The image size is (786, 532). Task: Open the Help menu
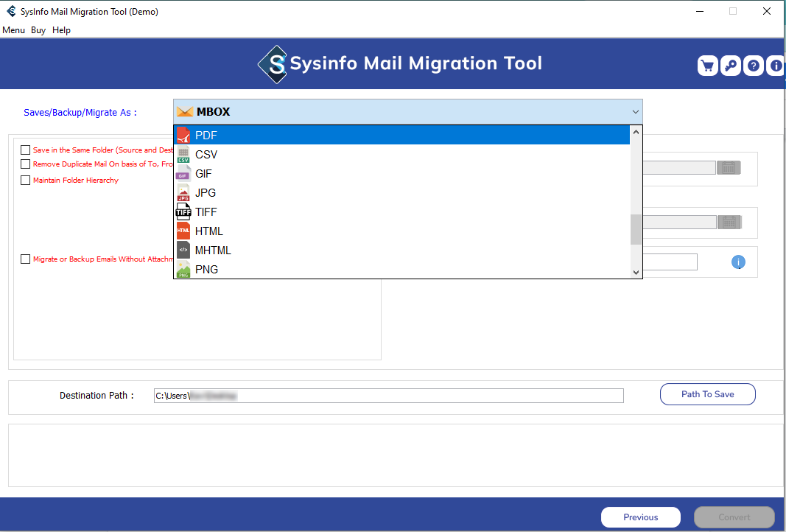click(61, 30)
